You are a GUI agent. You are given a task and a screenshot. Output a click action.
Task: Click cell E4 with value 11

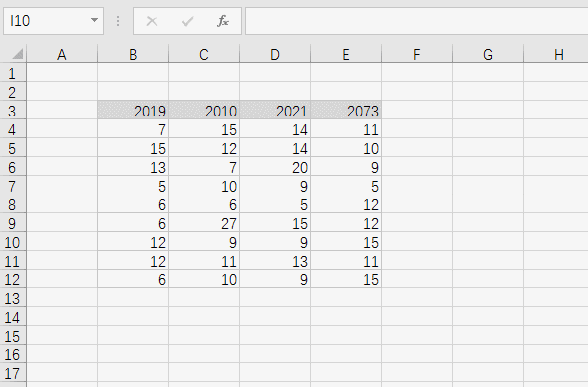[345, 129]
